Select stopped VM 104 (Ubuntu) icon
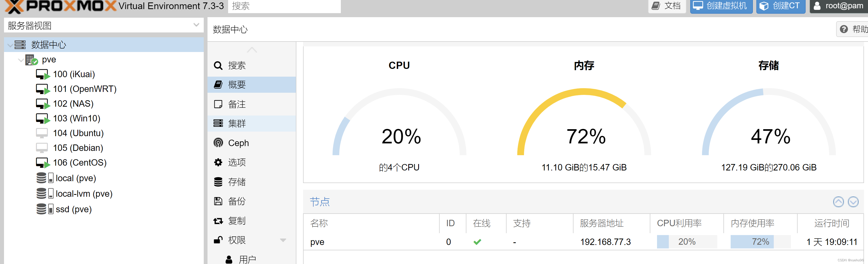The height and width of the screenshot is (264, 868). (x=42, y=133)
